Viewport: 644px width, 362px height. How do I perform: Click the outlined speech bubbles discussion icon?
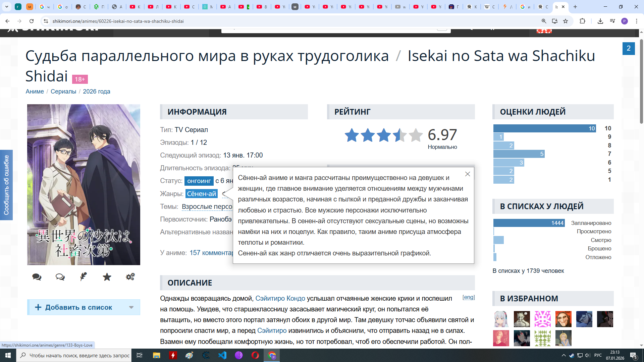click(x=60, y=277)
